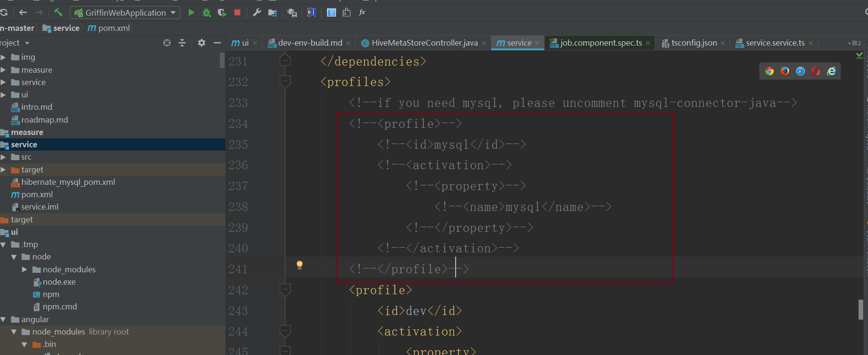Screen dimensions: 868x355
Task: Open preview in Firefox browser
Action: [x=785, y=71]
